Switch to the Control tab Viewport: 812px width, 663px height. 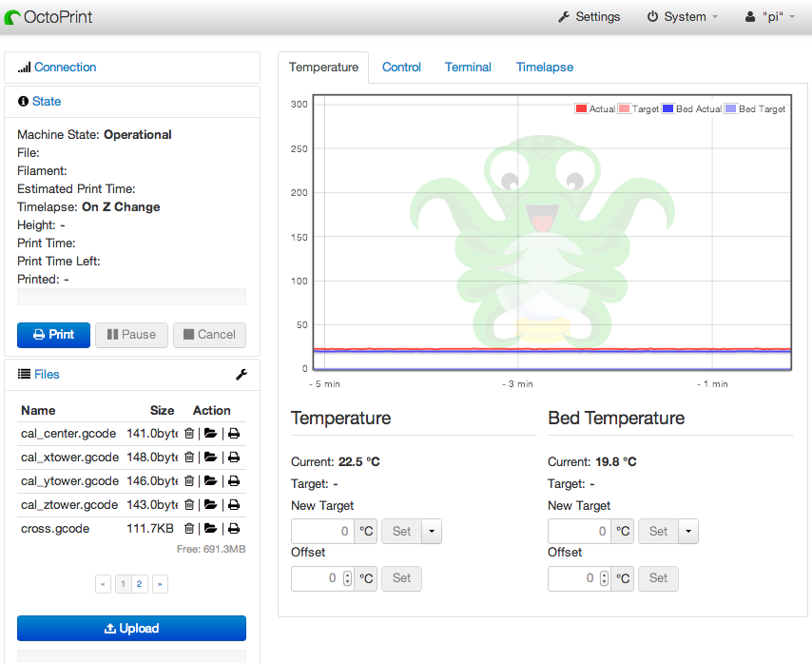tap(401, 68)
